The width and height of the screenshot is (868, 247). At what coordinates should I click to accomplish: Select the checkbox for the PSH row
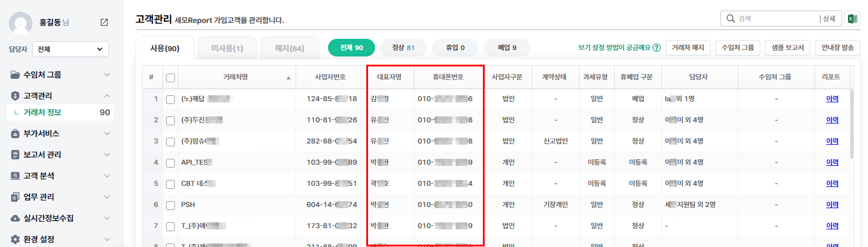click(171, 205)
